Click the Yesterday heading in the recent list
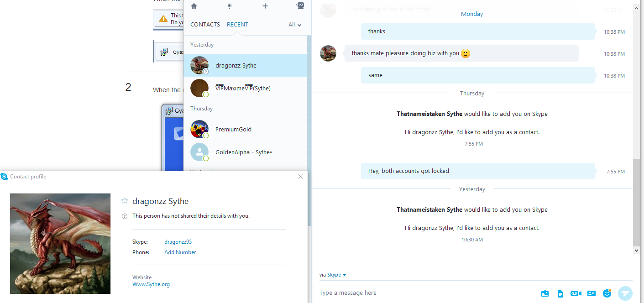Screen dimensions: 644x303 click(202, 45)
